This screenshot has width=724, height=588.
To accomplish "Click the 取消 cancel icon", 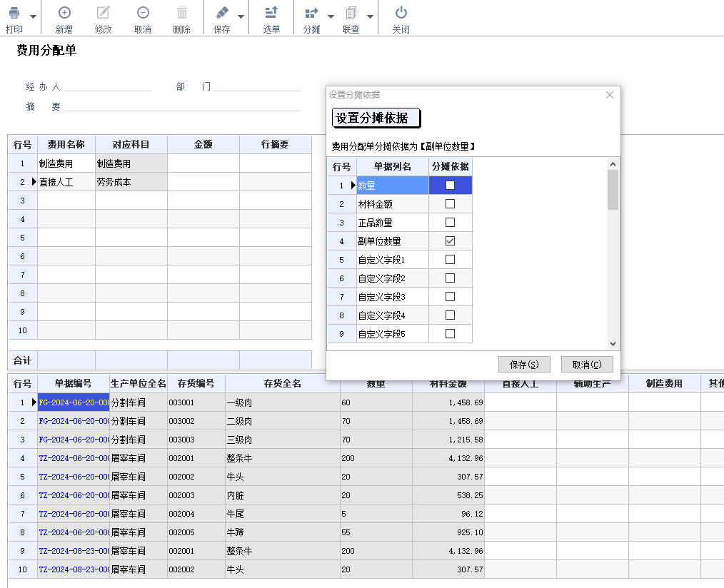I will 142,12.
